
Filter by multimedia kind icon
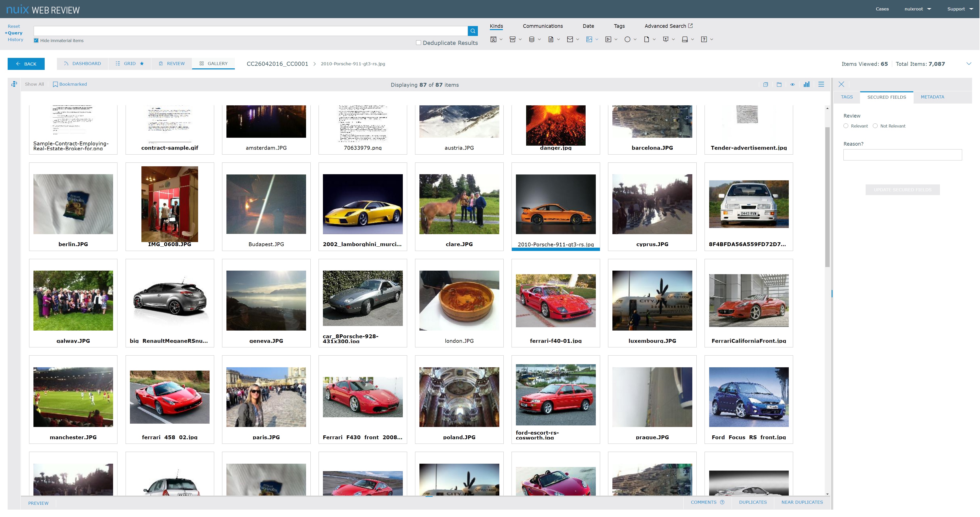[x=608, y=39]
